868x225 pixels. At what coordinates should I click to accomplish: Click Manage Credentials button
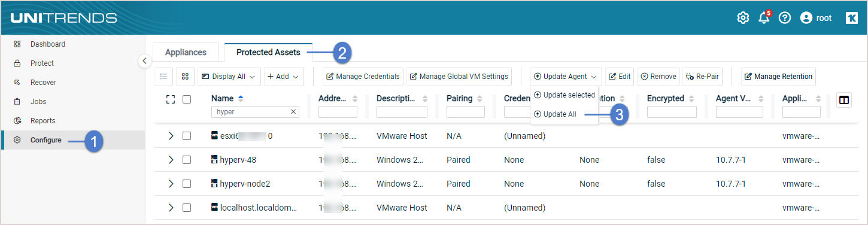[x=363, y=77]
